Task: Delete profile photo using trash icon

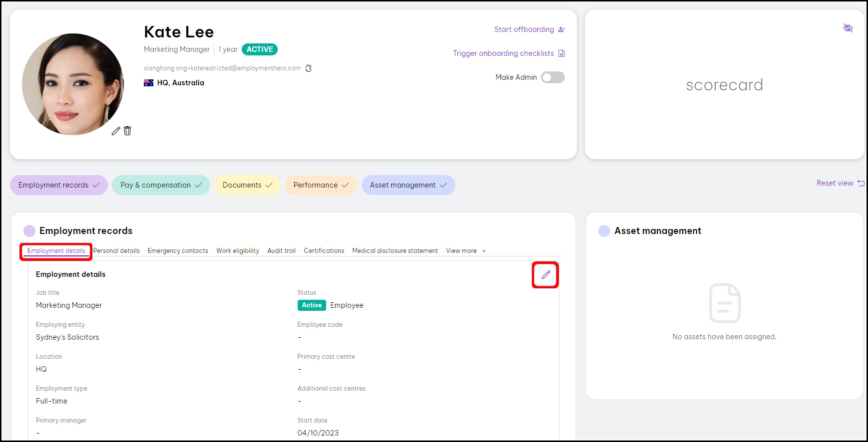Action: coord(127,131)
